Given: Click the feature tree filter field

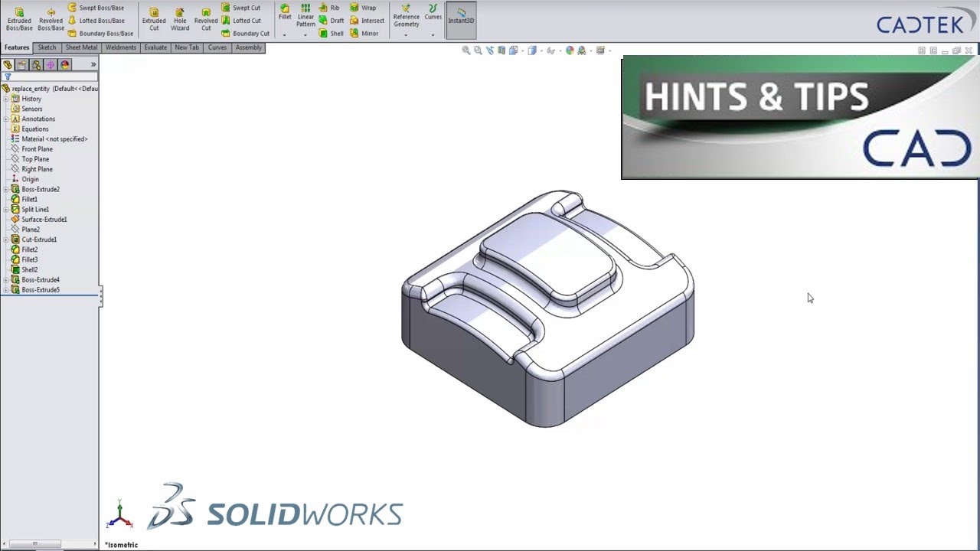Looking at the screenshot, I should pyautogui.click(x=50, y=77).
